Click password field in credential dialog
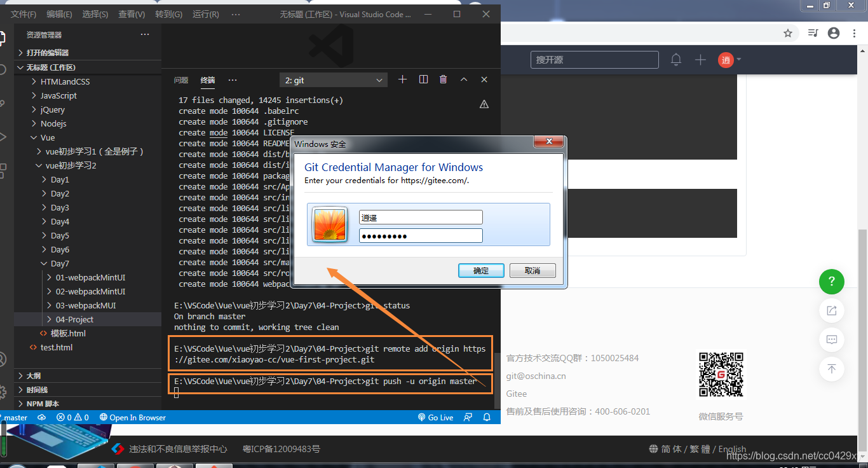This screenshot has height=468, width=868. pyautogui.click(x=421, y=236)
